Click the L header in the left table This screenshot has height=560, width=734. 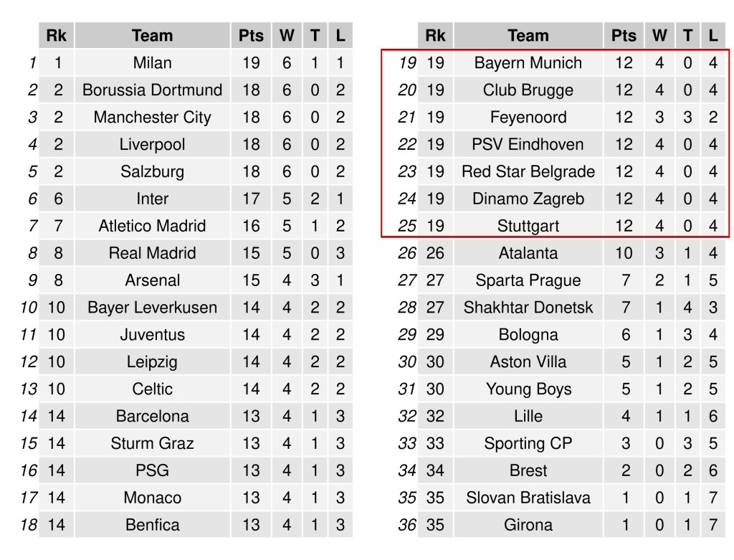coord(340,35)
